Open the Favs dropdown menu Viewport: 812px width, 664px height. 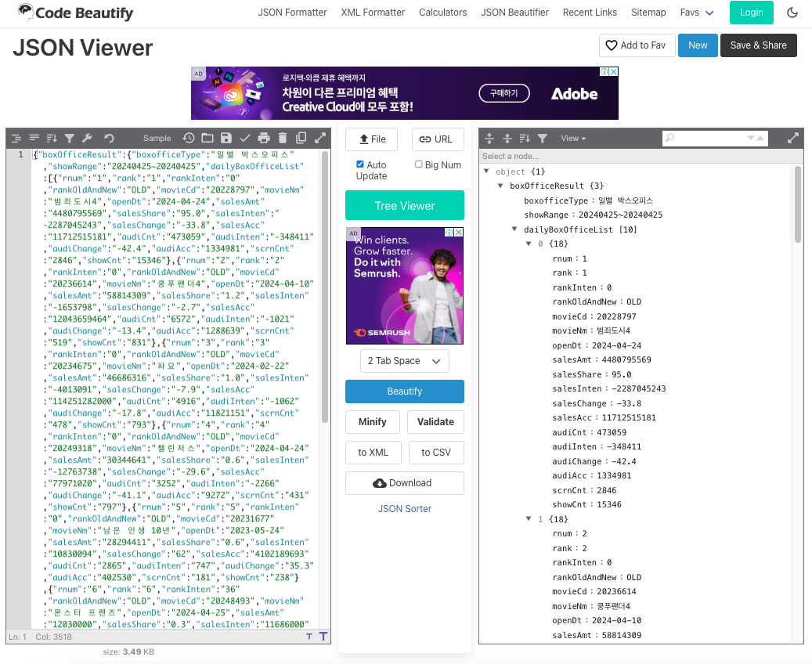[697, 13]
